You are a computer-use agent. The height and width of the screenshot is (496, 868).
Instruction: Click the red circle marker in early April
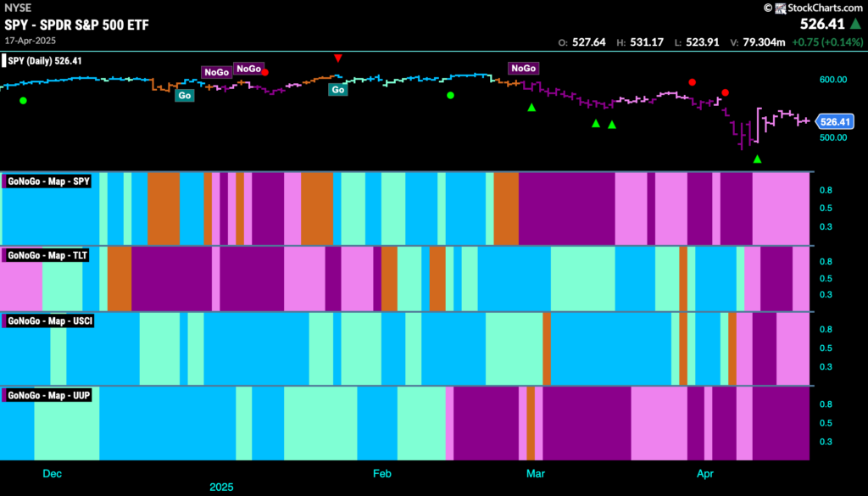726,92
